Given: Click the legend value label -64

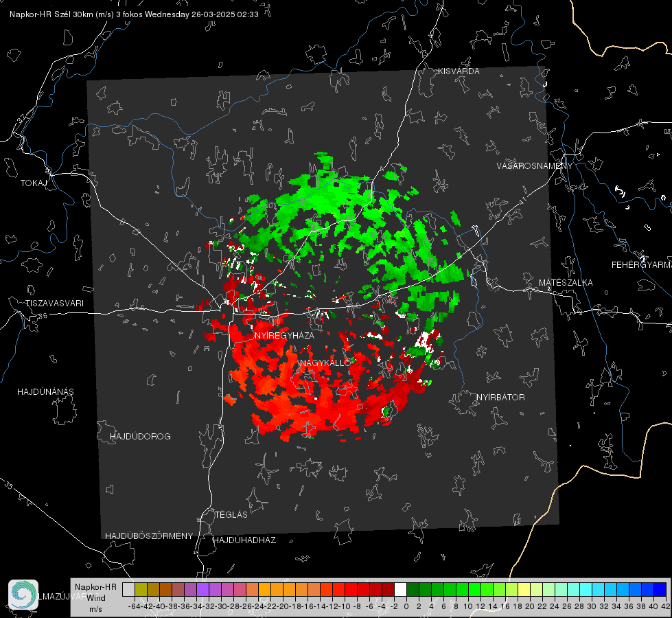Looking at the screenshot, I should pos(135,606).
